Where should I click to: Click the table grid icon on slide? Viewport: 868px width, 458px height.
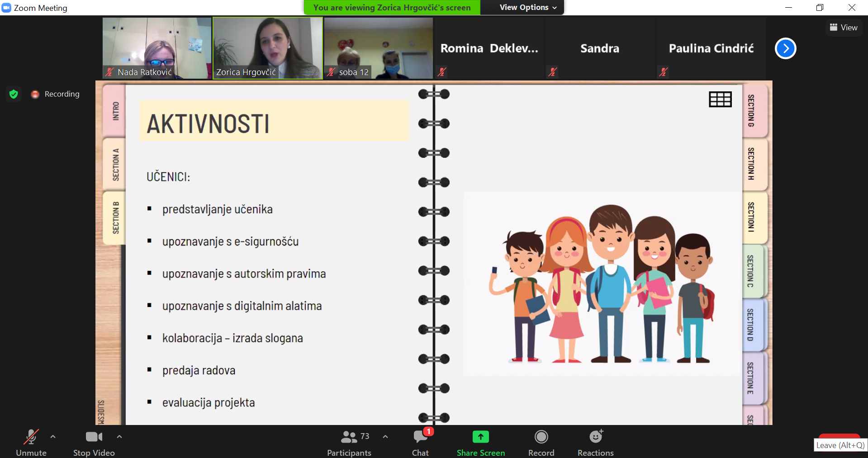(720, 99)
